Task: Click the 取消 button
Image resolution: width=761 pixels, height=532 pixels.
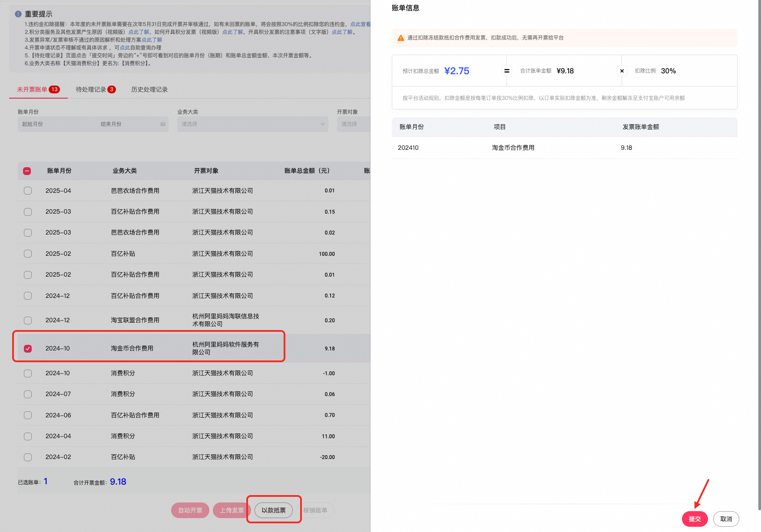Action: coord(726,519)
